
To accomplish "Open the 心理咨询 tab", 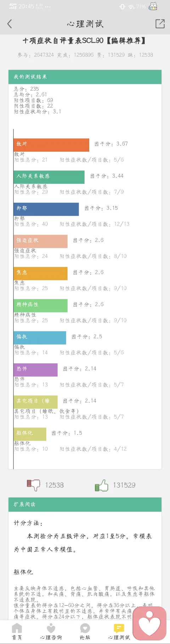I will click(51, 631).
